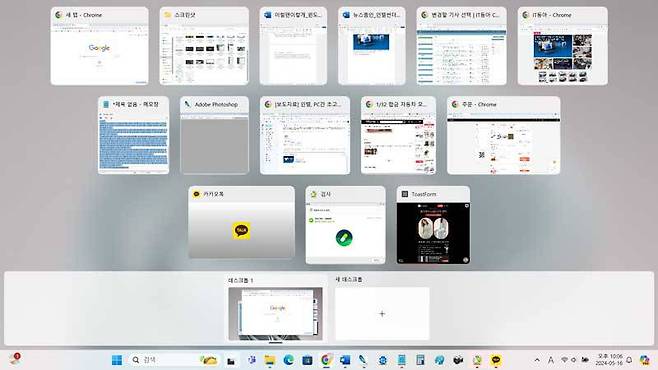Viewport: 658px width, 370px height.
Task: Switch to the '스크린샷' folder window
Action: pyautogui.click(x=204, y=46)
